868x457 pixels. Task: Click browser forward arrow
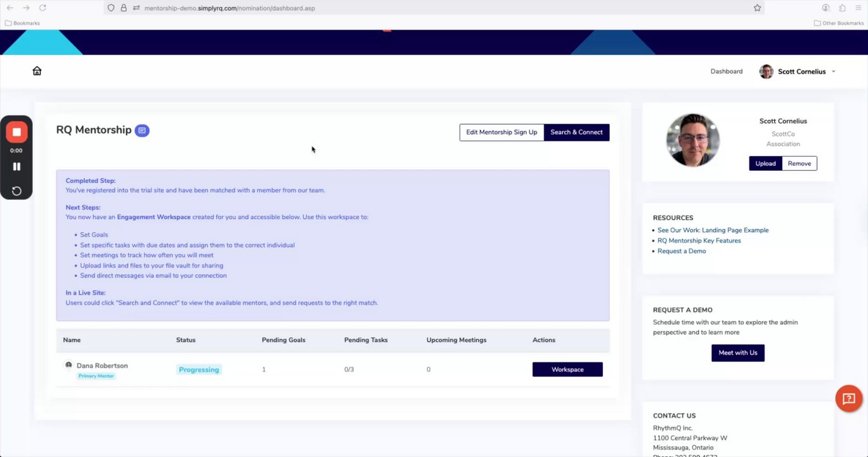(26, 8)
